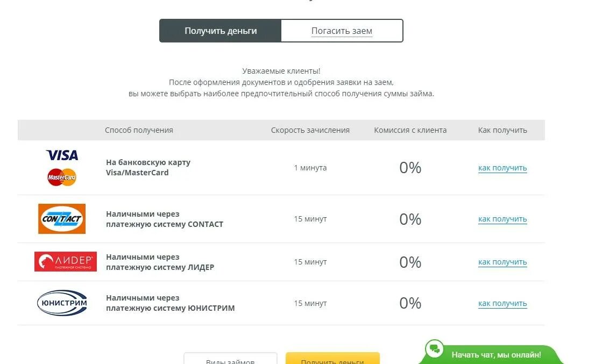602x364 pixels.
Task: Open как получить link for ЮНИСТРИМ
Action: [x=502, y=303]
